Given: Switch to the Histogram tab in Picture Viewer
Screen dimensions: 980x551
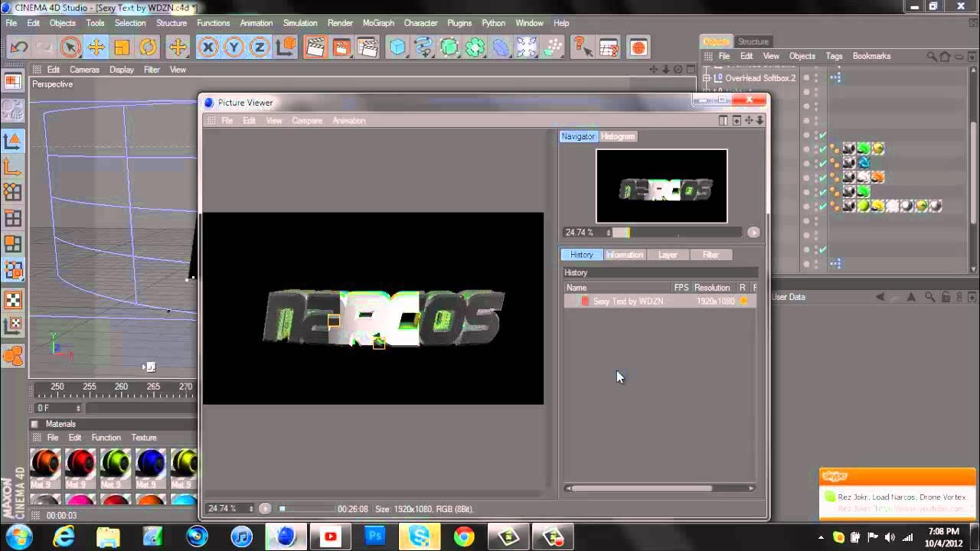Looking at the screenshot, I should click(617, 136).
